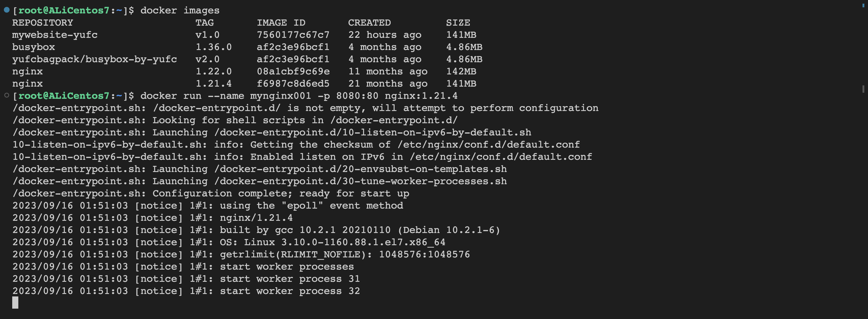Click the hollow circle beside the docker run command
This screenshot has width=868, height=319.
(x=6, y=95)
